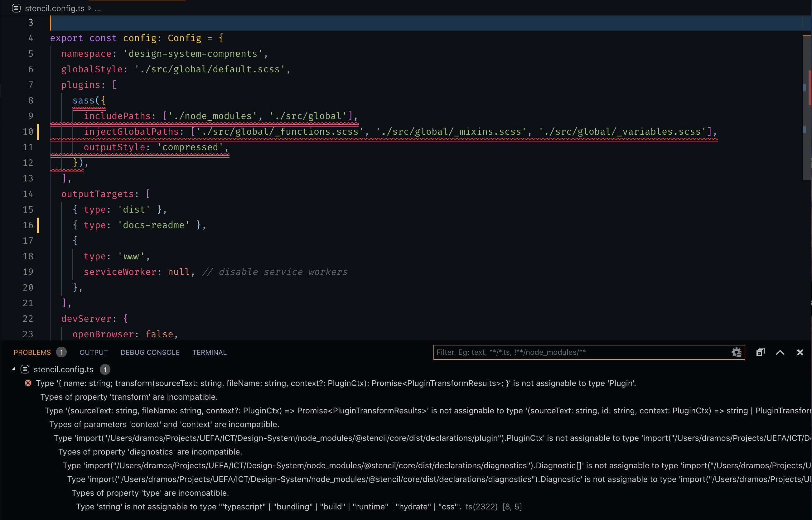812x520 pixels.
Task: Click the chevron after stencil.config.ts in the breadcrumb
Action: [89, 8]
